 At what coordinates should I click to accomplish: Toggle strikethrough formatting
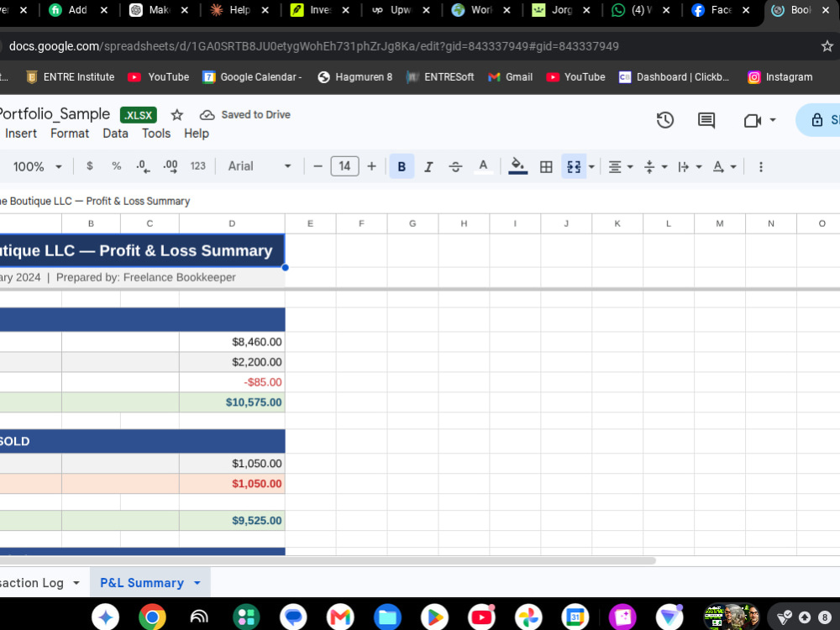pos(455,166)
